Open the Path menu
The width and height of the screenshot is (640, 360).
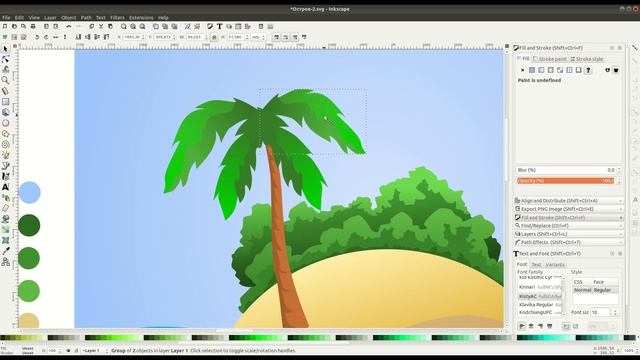click(86, 18)
